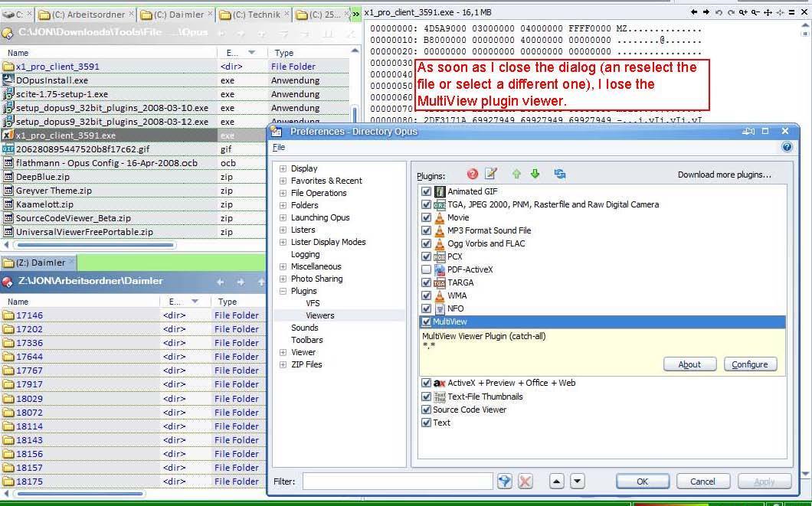Uncheck the Movie plugin checkbox
Viewport: 812px width, 506px height.
point(426,217)
